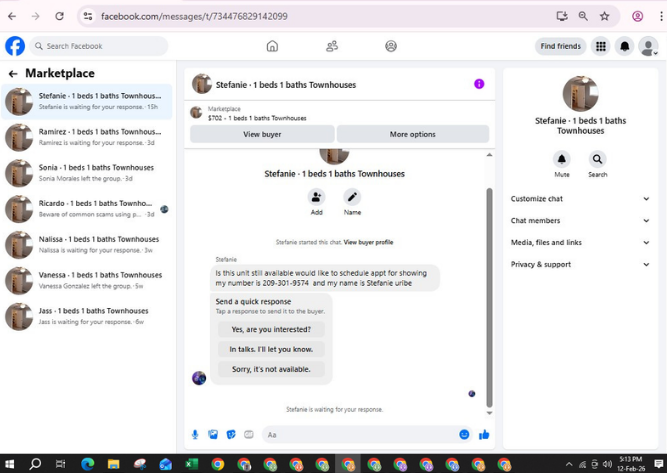Image resolution: width=667 pixels, height=473 pixels.
Task: Send 'In talks. I'll let you know.' response
Action: tap(271, 349)
